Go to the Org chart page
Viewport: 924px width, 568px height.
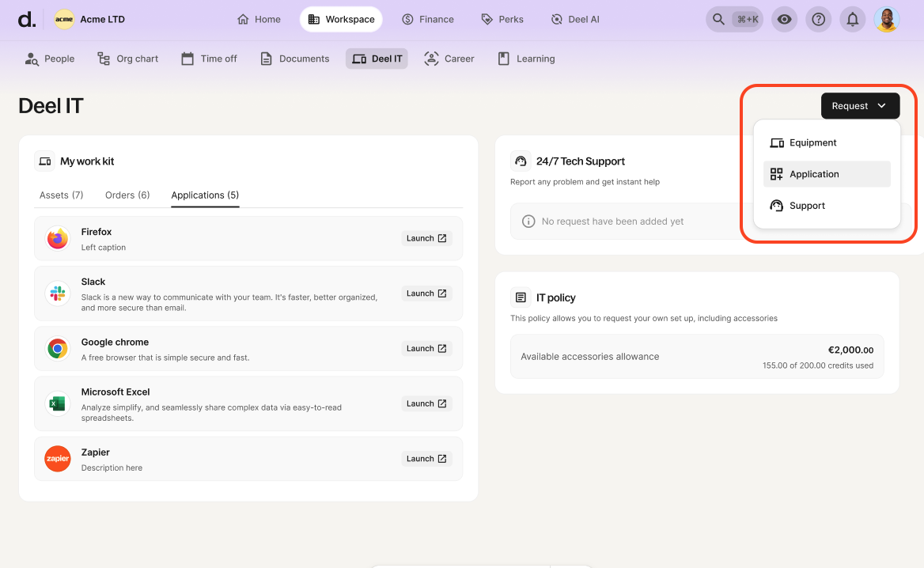(x=128, y=59)
